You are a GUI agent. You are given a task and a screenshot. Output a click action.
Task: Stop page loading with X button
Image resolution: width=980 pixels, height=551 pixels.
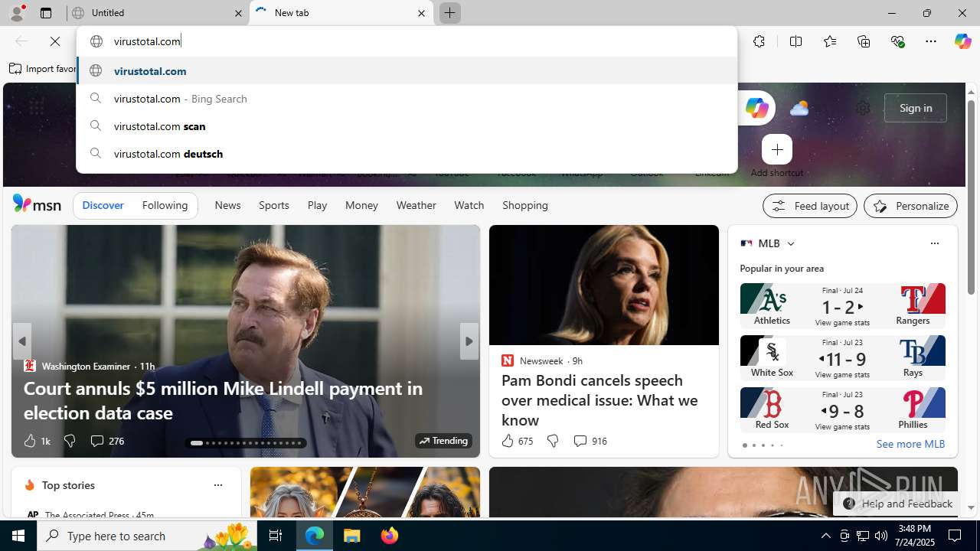point(55,41)
